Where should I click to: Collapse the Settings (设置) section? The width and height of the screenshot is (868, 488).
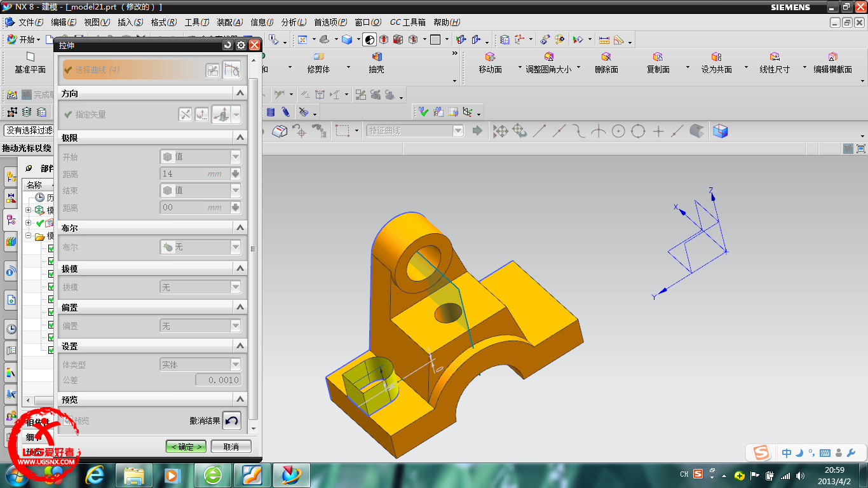tap(240, 346)
